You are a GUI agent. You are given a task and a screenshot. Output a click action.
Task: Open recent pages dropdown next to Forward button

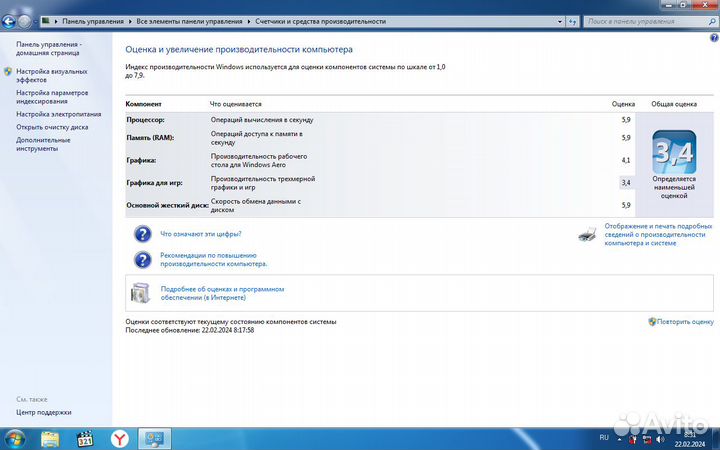[35, 22]
